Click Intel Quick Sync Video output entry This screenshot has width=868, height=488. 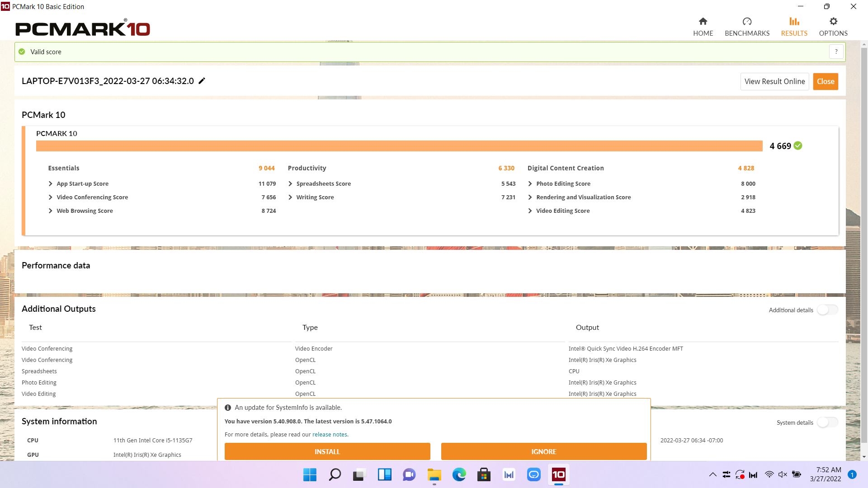click(x=626, y=349)
